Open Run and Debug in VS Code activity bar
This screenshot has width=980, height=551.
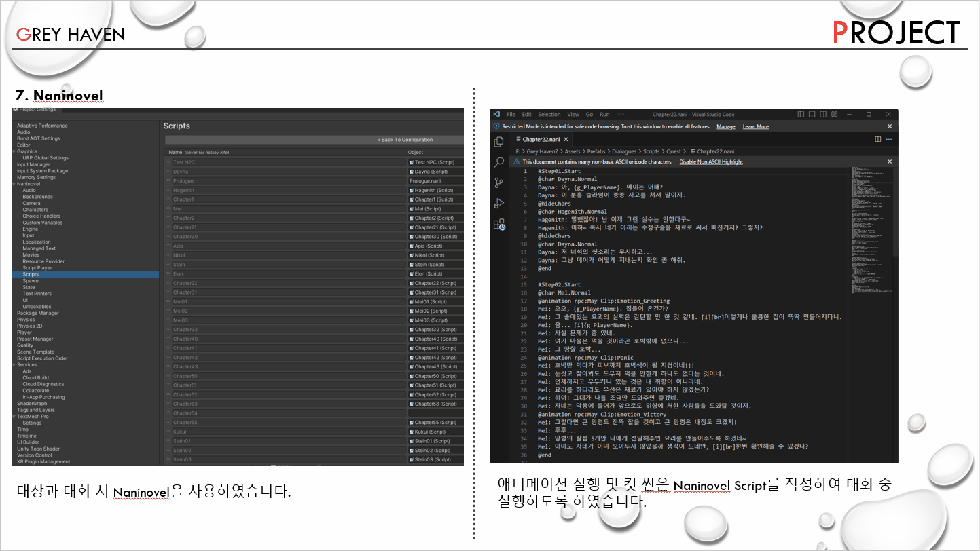pyautogui.click(x=499, y=203)
